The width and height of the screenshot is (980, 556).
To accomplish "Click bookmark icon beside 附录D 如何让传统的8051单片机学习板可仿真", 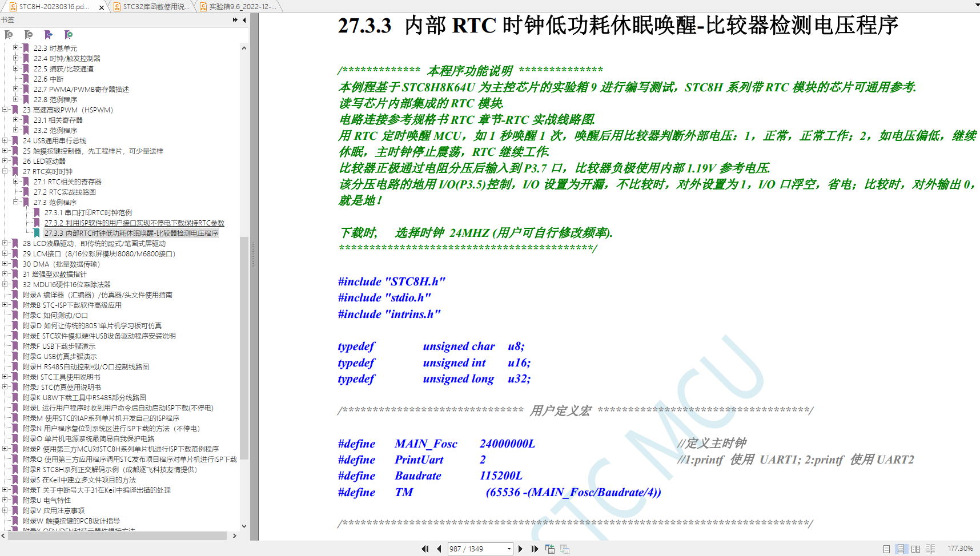I will coord(15,325).
